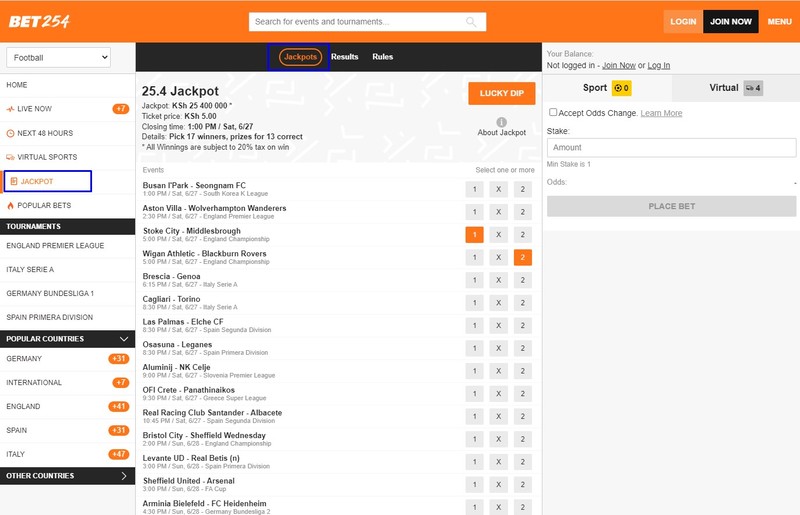Open the Jackpots tab
The image size is (800, 515).
coord(300,57)
